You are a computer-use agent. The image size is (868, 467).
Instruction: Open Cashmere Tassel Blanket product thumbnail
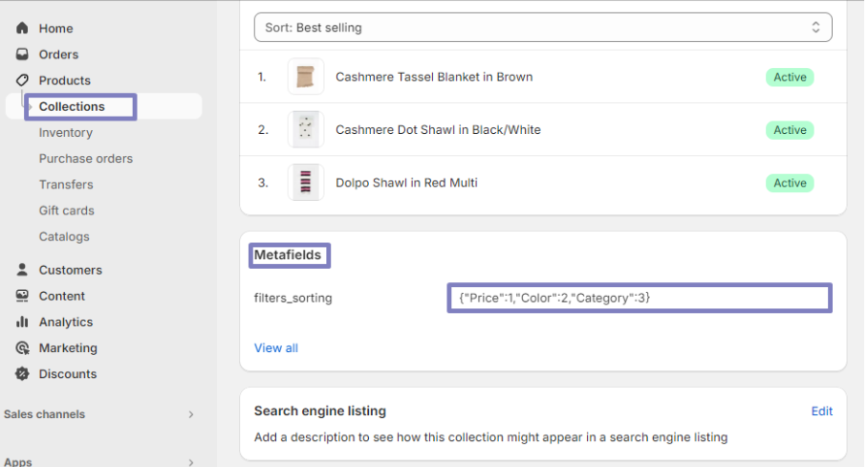tap(306, 77)
